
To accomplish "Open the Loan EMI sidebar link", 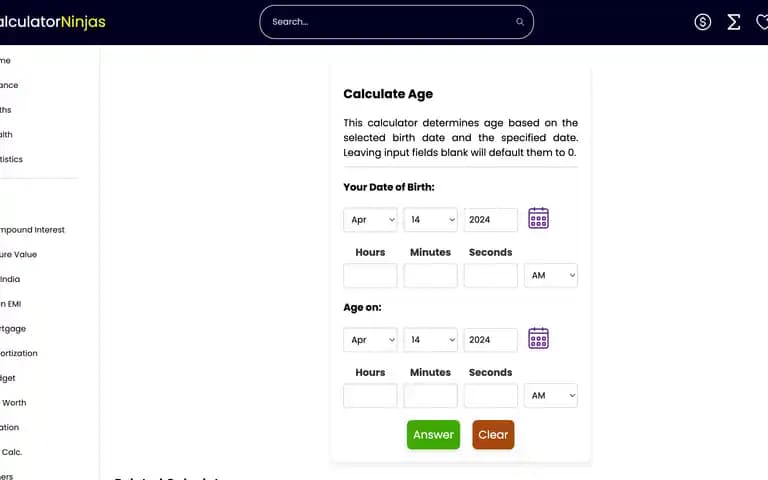I will point(11,304).
